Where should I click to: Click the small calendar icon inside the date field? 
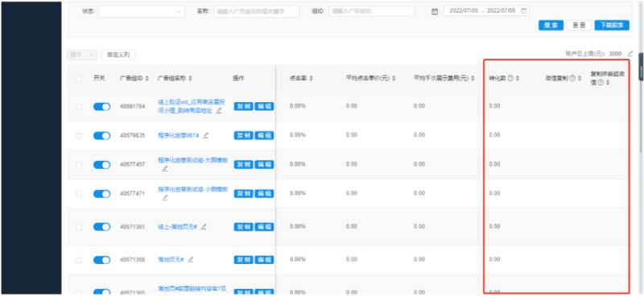point(523,11)
